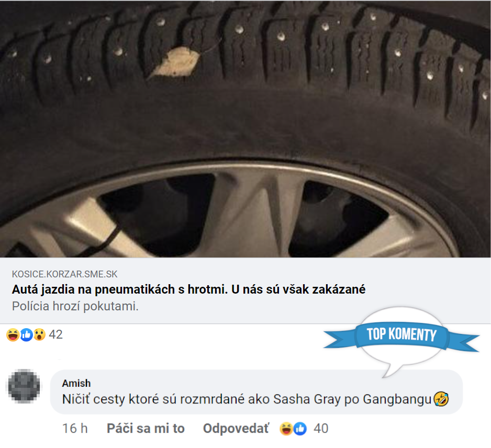Click the comment's laughing reaction icon

[x=286, y=429]
